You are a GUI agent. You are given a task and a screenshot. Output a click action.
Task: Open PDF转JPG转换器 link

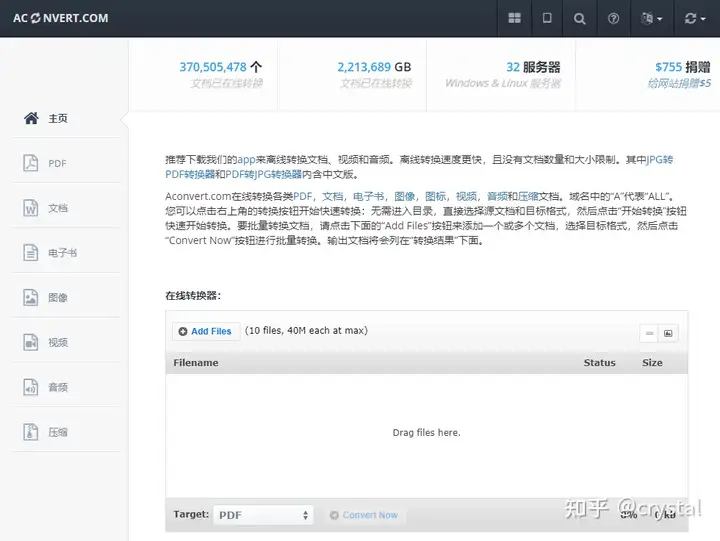264,175
